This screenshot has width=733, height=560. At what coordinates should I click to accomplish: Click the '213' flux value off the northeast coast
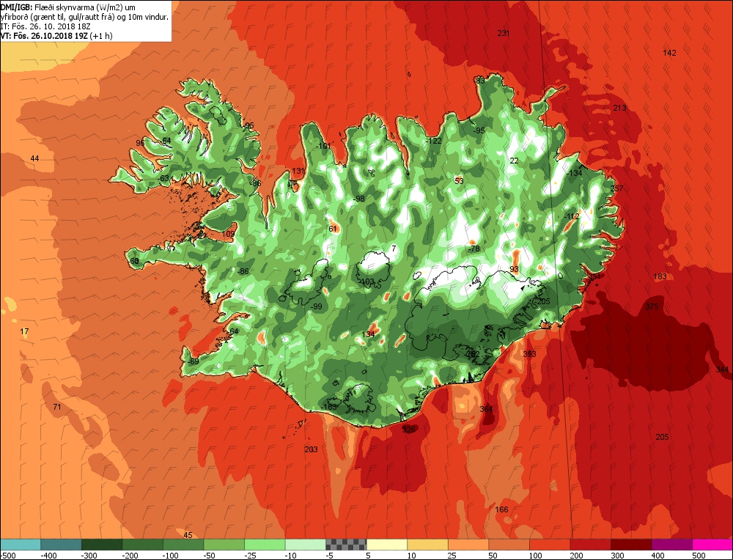pyautogui.click(x=619, y=108)
